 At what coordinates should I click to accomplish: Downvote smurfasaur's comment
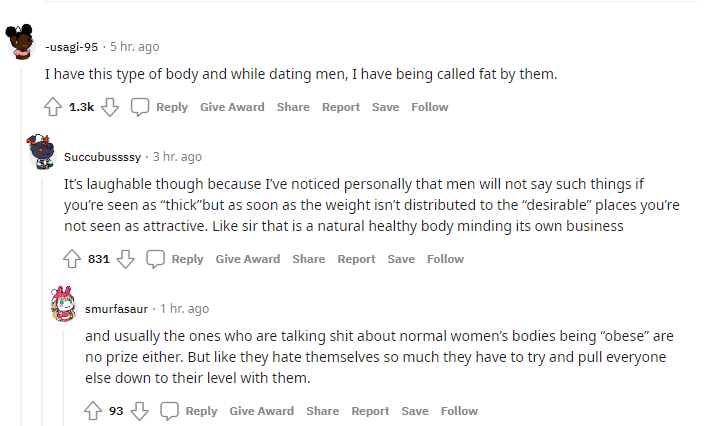pyautogui.click(x=139, y=410)
